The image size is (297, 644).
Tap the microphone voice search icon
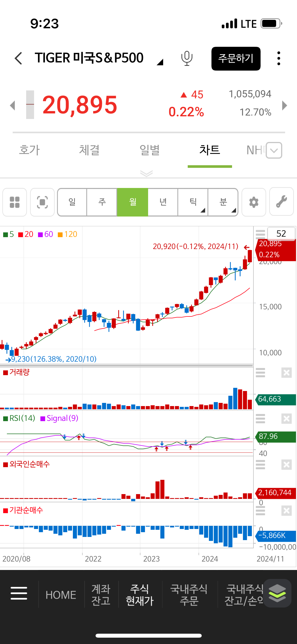pyautogui.click(x=187, y=58)
